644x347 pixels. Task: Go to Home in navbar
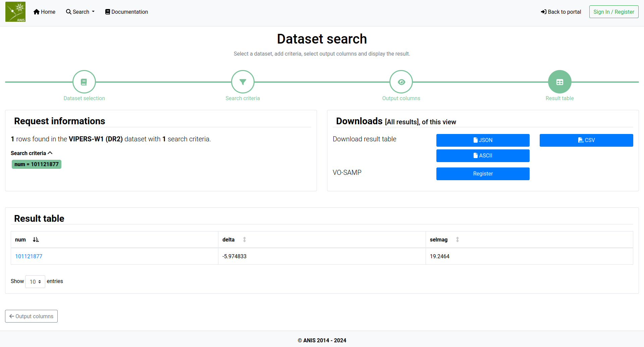pyautogui.click(x=45, y=12)
